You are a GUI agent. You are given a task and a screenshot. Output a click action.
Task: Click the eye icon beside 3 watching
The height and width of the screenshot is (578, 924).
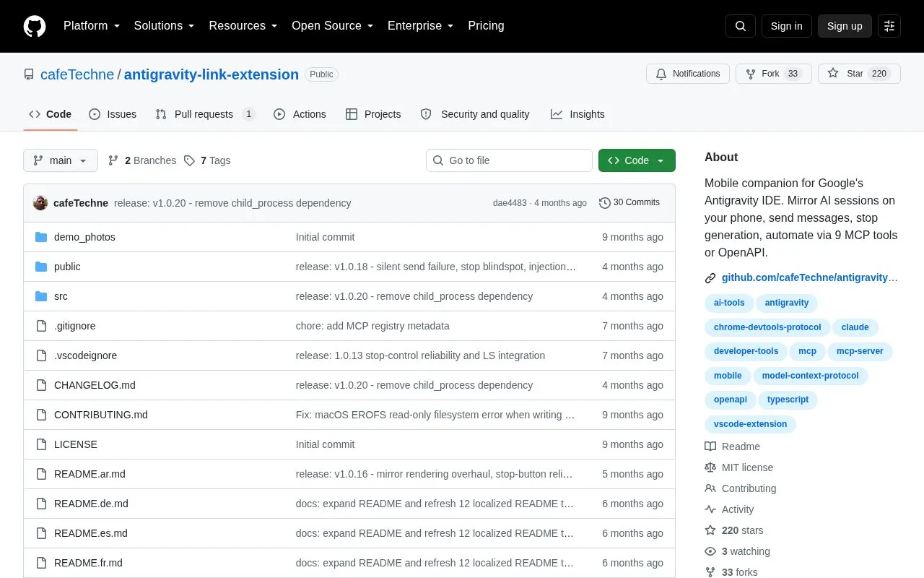click(x=710, y=551)
